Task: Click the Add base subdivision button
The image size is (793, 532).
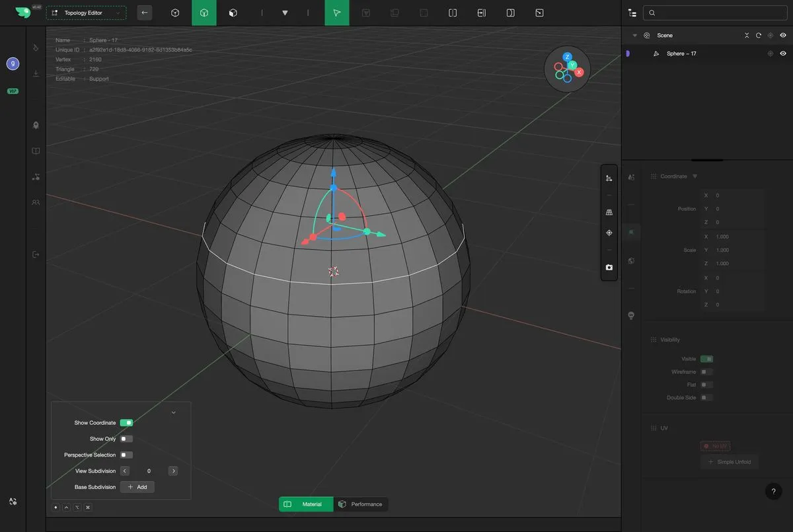Action: pyautogui.click(x=137, y=487)
